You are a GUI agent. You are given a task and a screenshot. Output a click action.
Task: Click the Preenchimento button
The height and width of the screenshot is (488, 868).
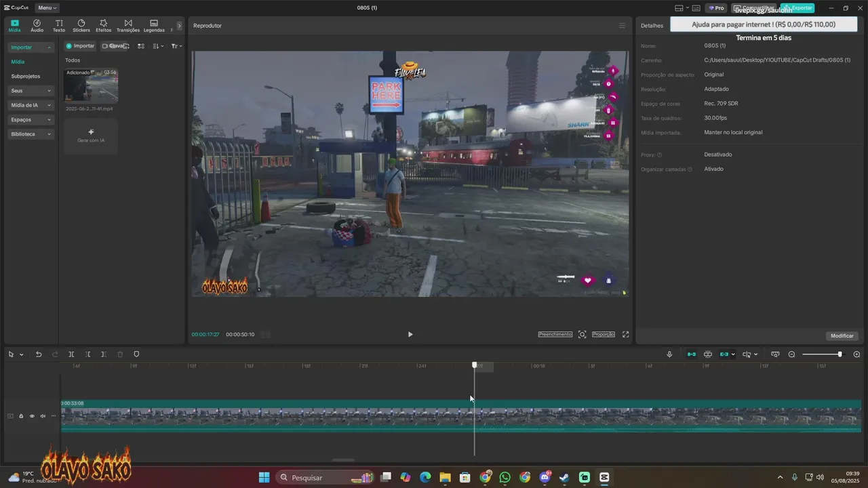pyautogui.click(x=555, y=334)
